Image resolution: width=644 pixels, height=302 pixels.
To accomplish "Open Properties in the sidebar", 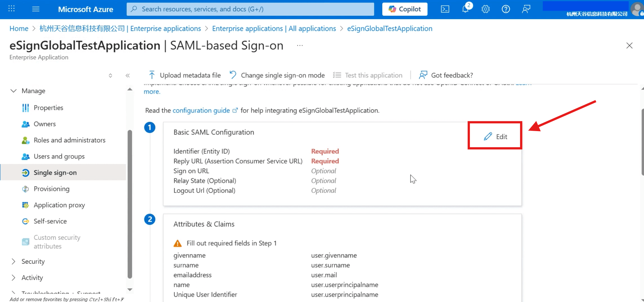I will [48, 107].
